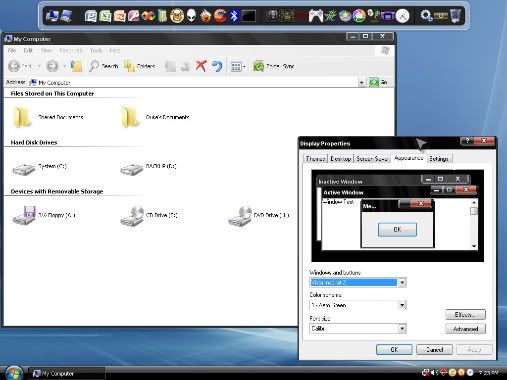The height and width of the screenshot is (380, 507).
Task: Click the green Go button
Action: pos(378,82)
